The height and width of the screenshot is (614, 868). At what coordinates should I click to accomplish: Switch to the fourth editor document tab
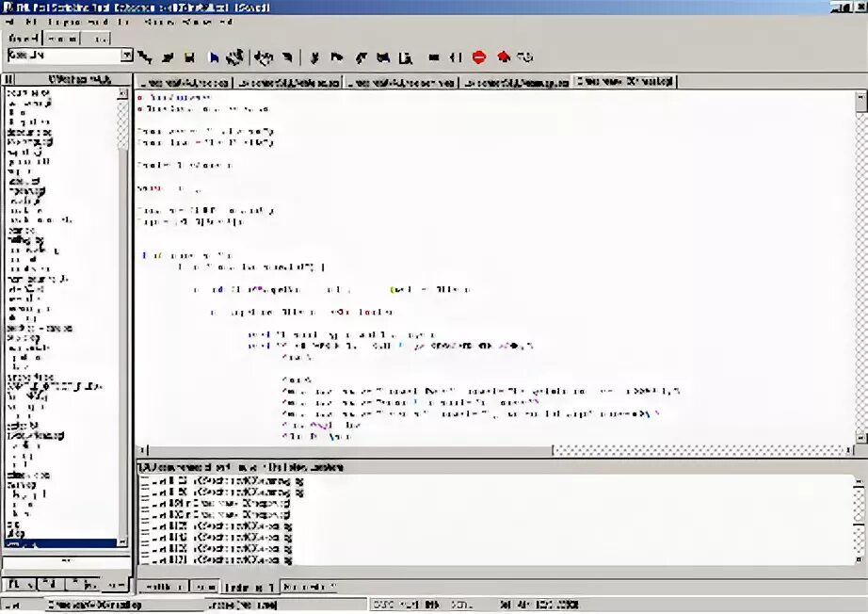tap(516, 83)
